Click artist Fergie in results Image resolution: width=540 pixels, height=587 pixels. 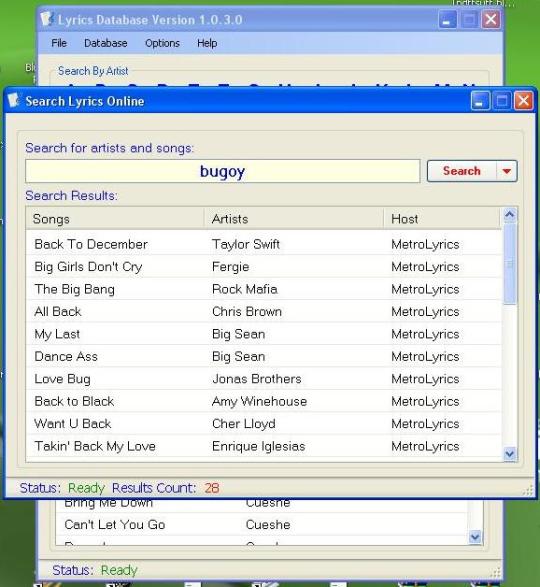click(231, 267)
